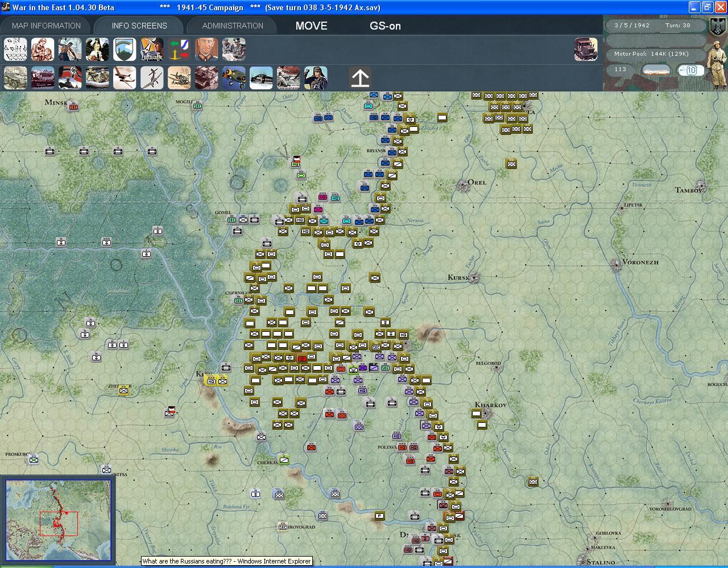Click the Lipetsk town label

633,205
